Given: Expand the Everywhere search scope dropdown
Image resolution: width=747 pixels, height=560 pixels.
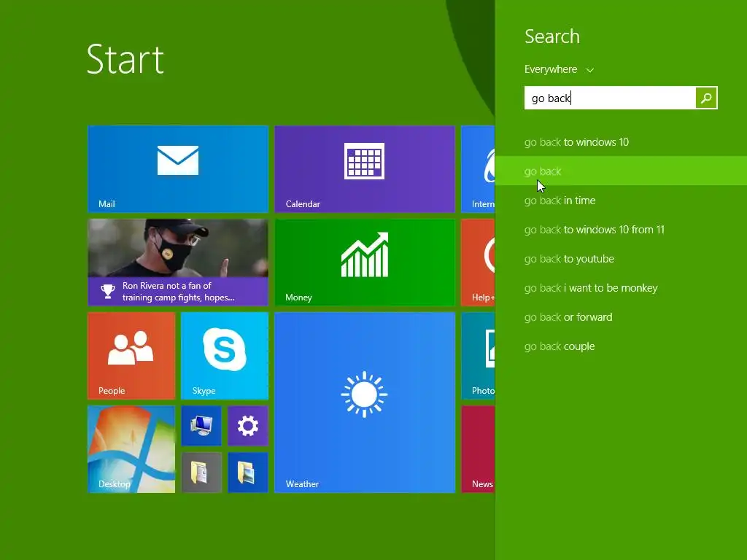Looking at the screenshot, I should 560,69.
